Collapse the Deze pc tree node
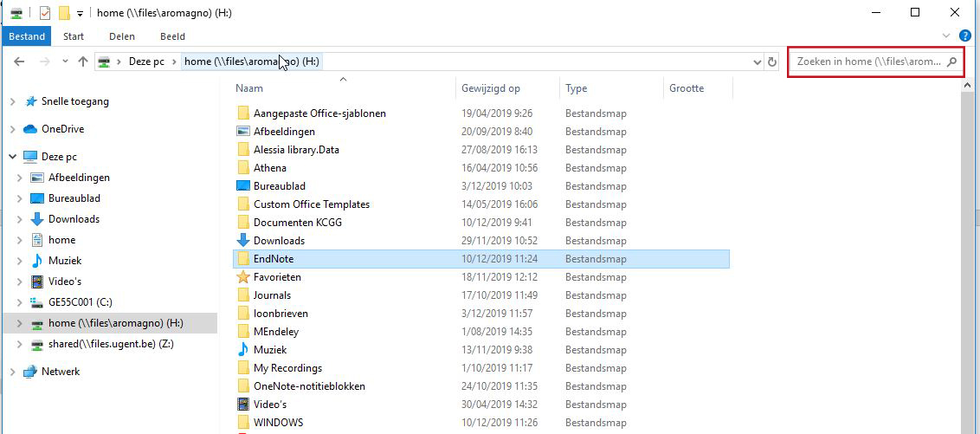 [12, 157]
